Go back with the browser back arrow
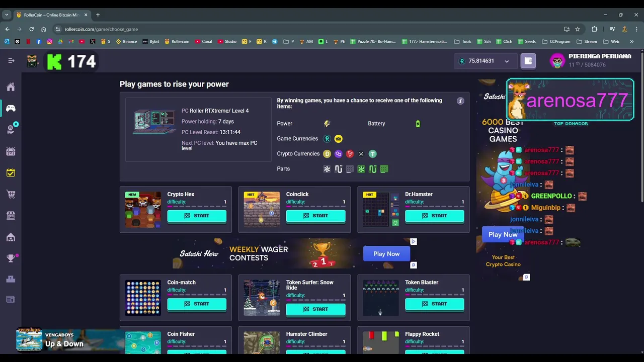Screen dimensions: 644x362 (7, 29)
